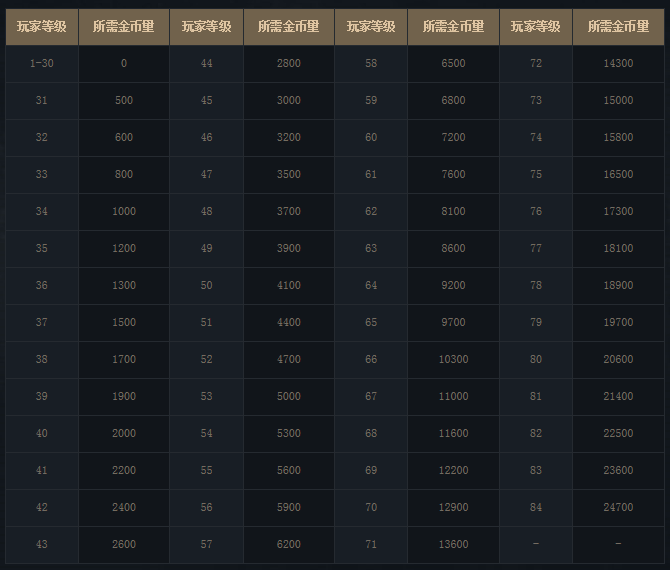Screen dimensions: 670x570
Task: Select the gold cost 9200 cell
Action: pos(453,285)
